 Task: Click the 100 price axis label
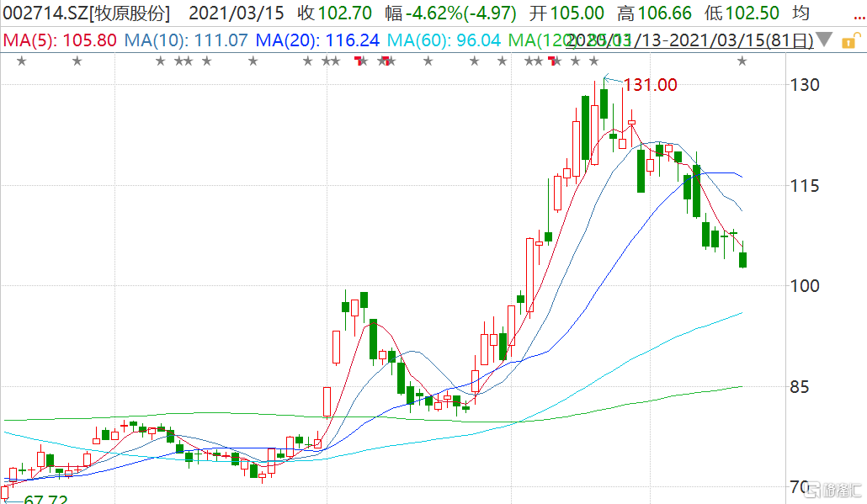pos(805,286)
